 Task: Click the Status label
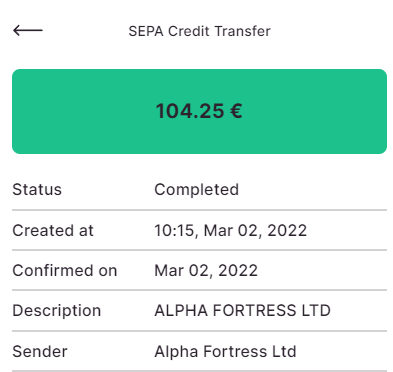point(37,190)
